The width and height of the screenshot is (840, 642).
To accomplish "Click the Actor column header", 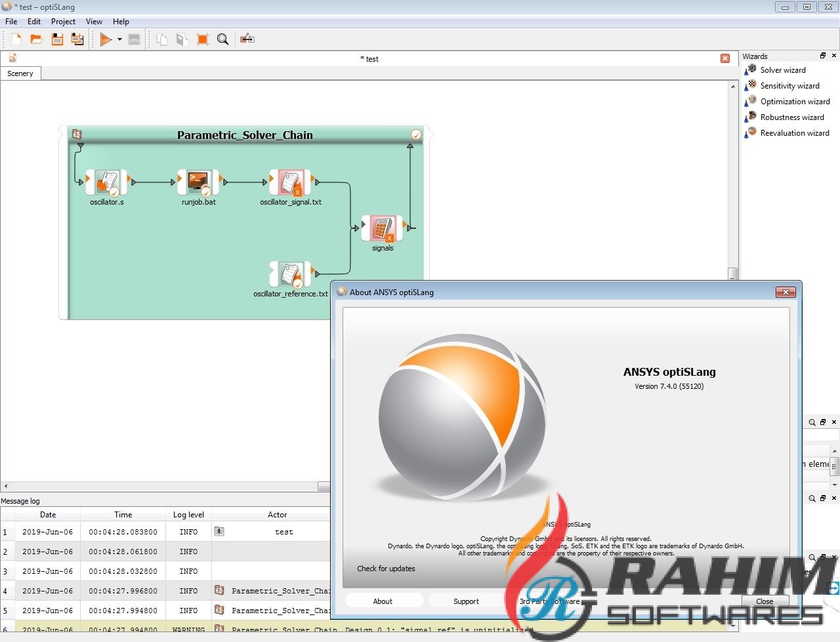I will tap(277, 515).
